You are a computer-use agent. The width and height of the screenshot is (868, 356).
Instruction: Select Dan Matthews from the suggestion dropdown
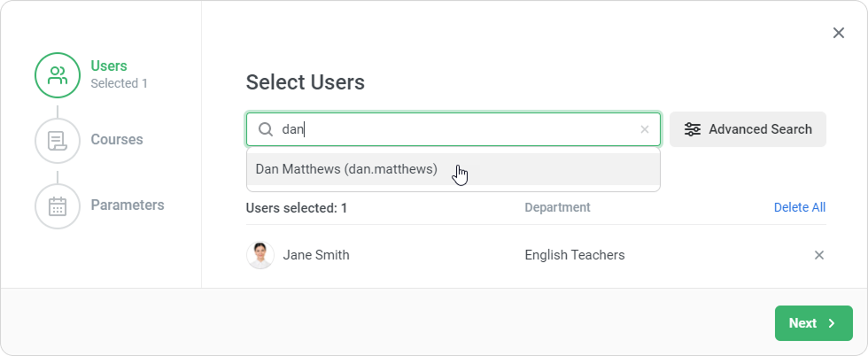pos(346,169)
